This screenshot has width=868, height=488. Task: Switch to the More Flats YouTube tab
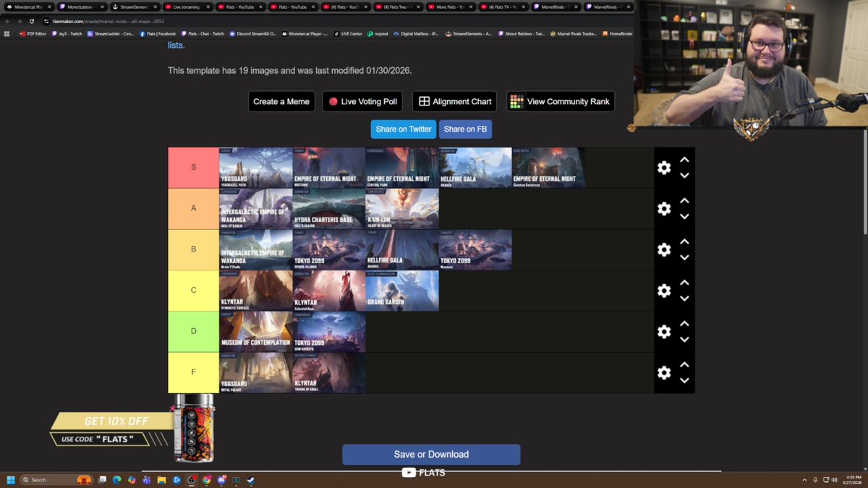tap(451, 7)
